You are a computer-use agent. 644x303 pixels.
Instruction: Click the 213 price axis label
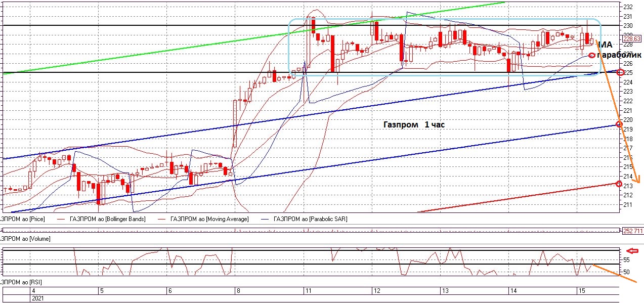click(x=628, y=186)
